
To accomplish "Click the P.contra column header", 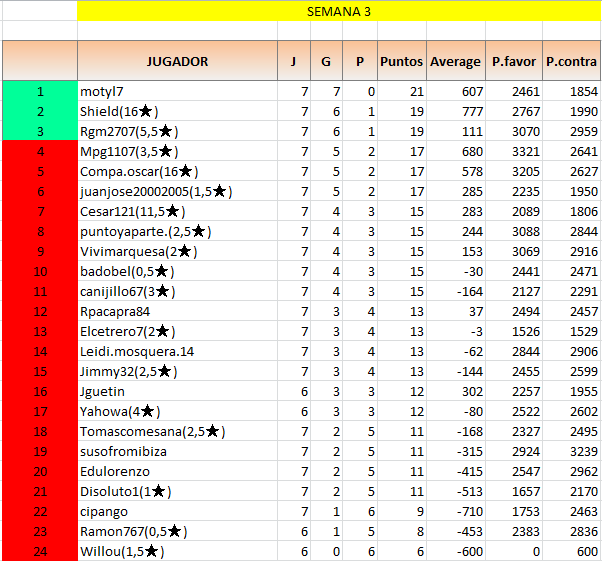I will [571, 61].
